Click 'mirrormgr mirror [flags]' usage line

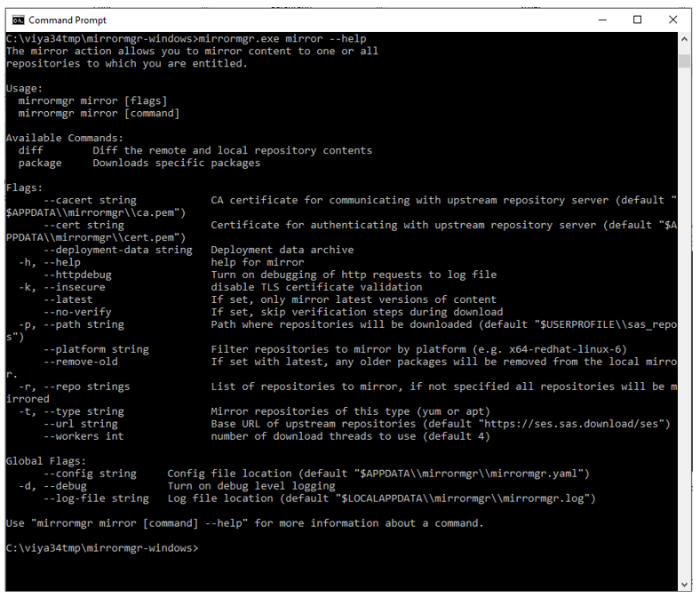tap(92, 101)
